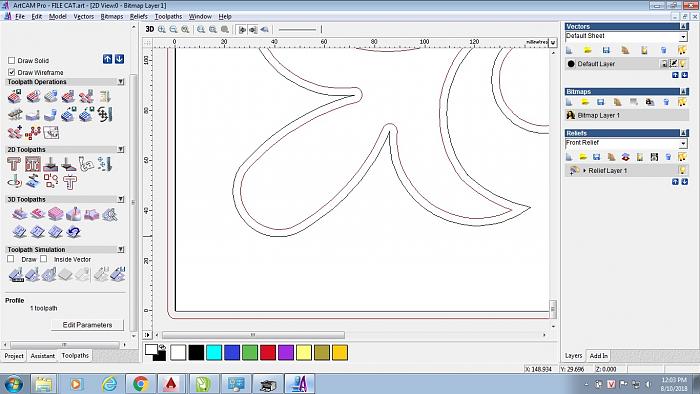Viewport: 700px width, 394px height.
Task: Open the Front Relief dropdown
Action: click(683, 144)
